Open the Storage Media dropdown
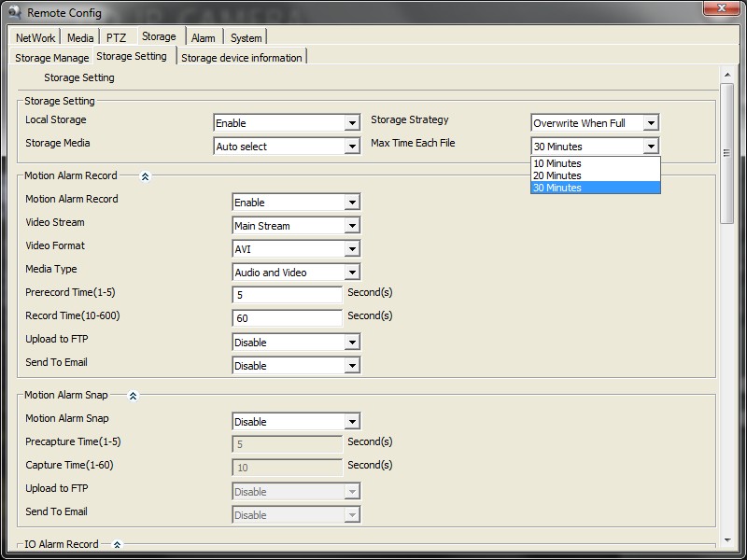This screenshot has width=747, height=560. 287,147
